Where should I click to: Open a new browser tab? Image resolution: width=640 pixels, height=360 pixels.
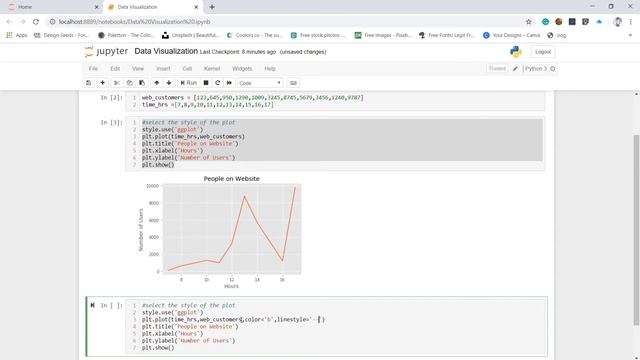212,7
